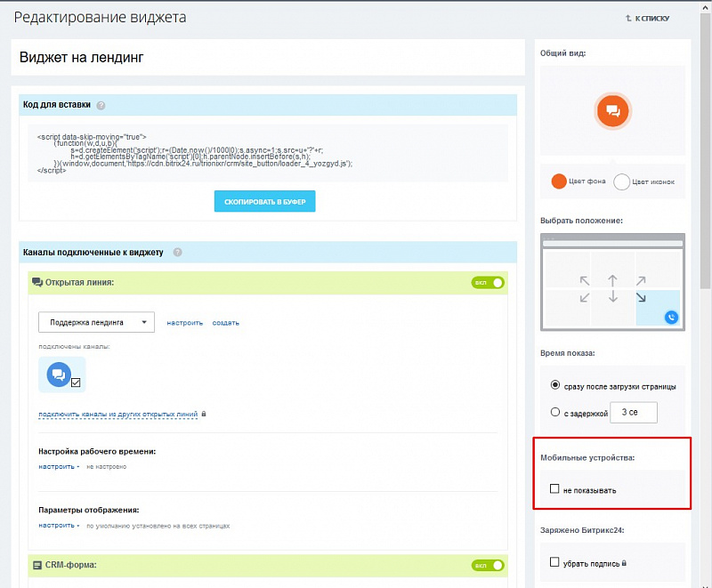Select с задержкой radio option

[554, 412]
